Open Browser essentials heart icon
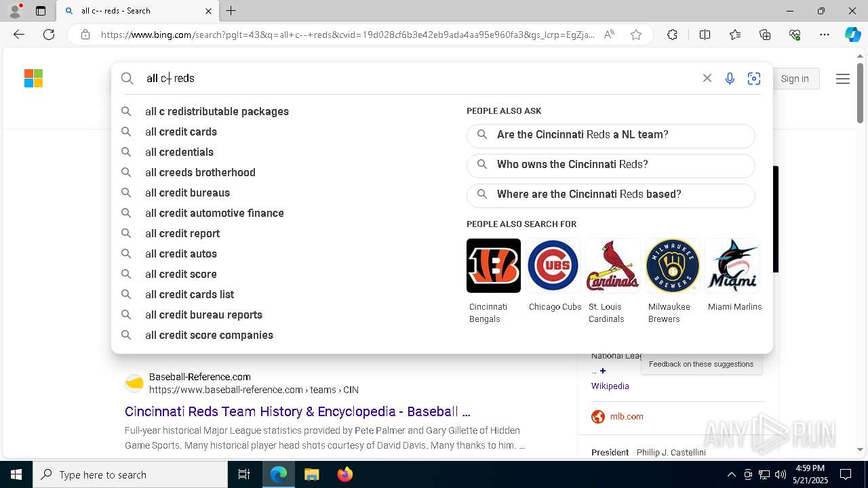 click(x=795, y=35)
